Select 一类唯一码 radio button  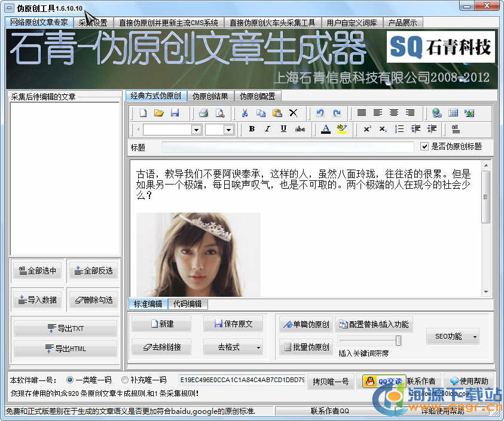(70, 380)
